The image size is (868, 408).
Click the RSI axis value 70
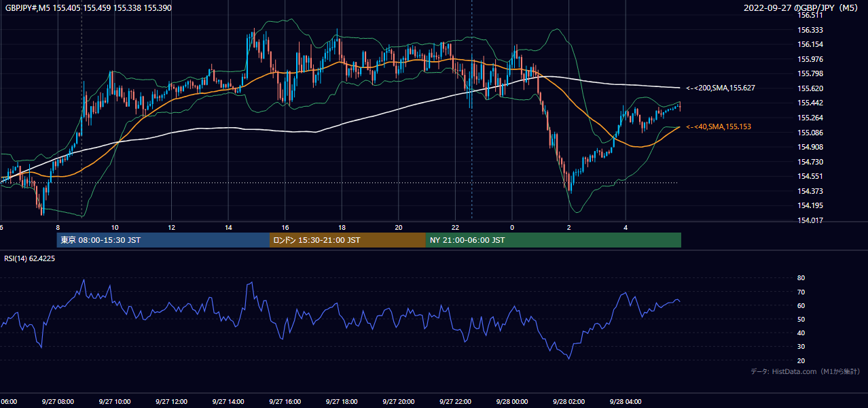pyautogui.click(x=801, y=292)
